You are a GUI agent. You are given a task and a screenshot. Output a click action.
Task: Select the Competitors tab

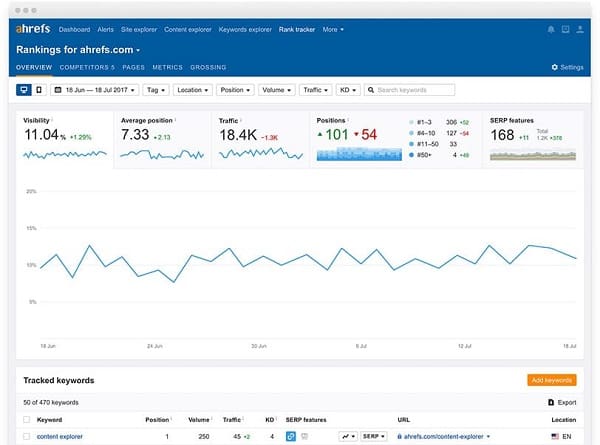click(87, 67)
